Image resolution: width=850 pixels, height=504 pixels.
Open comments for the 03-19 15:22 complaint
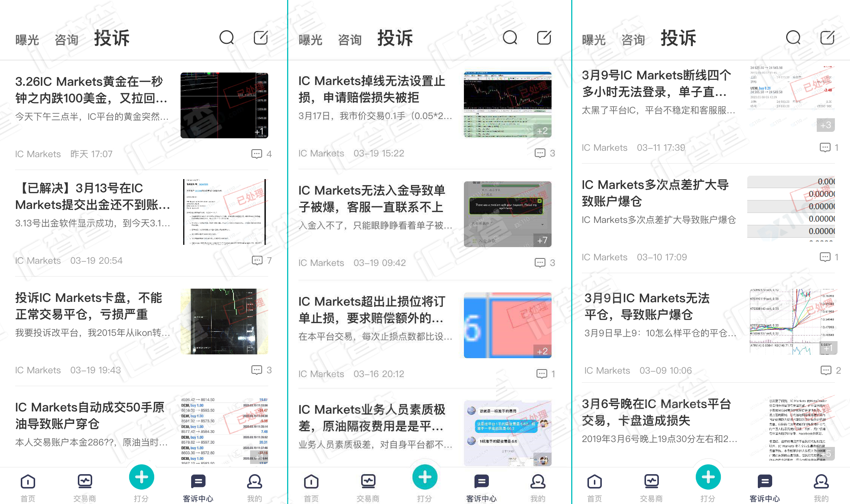tap(545, 153)
